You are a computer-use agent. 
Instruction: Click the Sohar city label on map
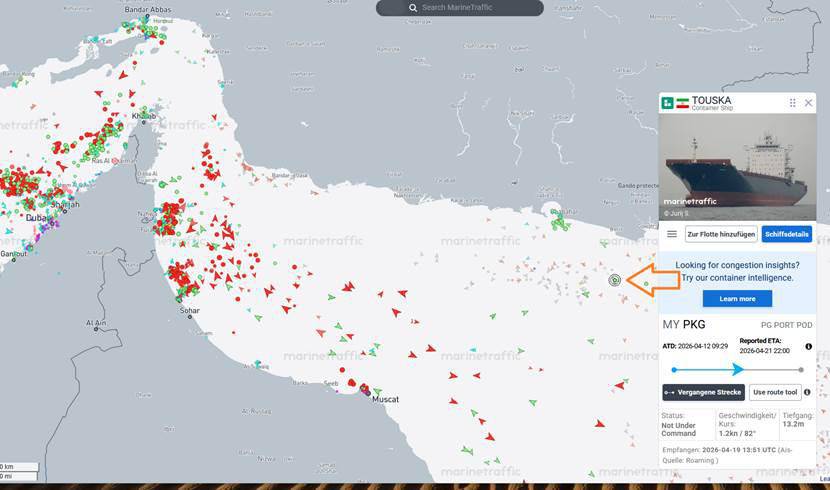tap(190, 311)
